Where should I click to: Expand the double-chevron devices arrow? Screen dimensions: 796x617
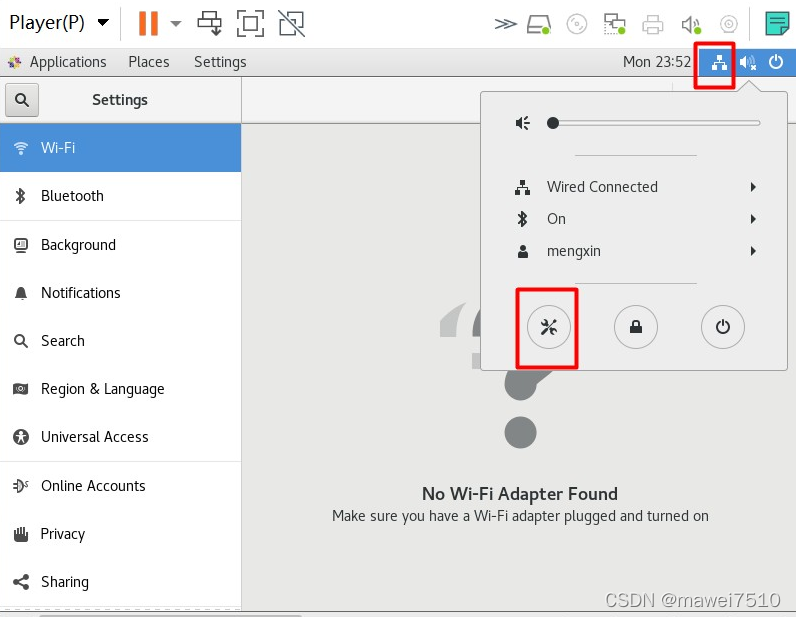[505, 24]
